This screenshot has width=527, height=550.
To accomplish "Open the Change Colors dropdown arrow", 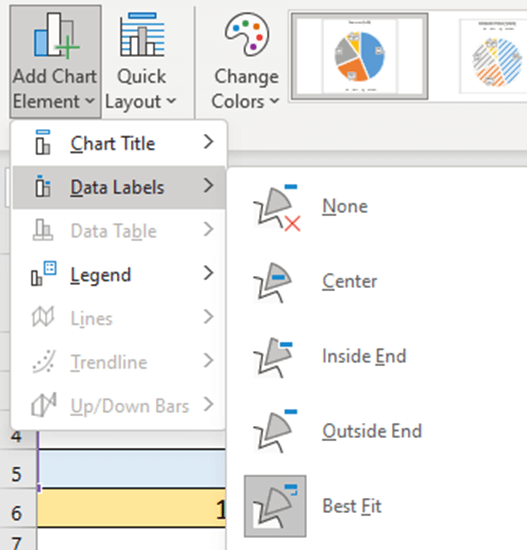I will click(275, 101).
